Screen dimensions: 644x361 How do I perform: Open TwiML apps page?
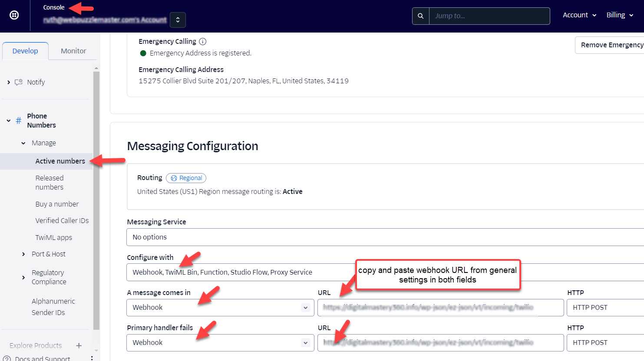pyautogui.click(x=53, y=237)
